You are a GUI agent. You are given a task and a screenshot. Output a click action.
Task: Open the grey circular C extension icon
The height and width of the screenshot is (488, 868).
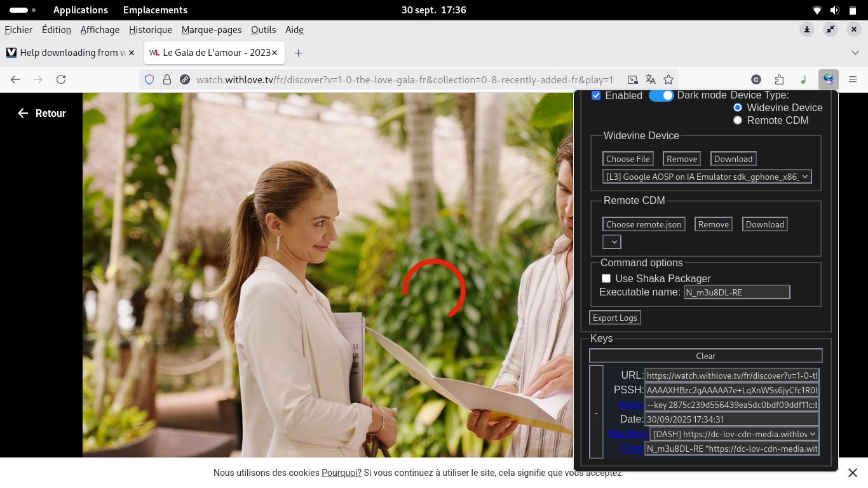[756, 79]
